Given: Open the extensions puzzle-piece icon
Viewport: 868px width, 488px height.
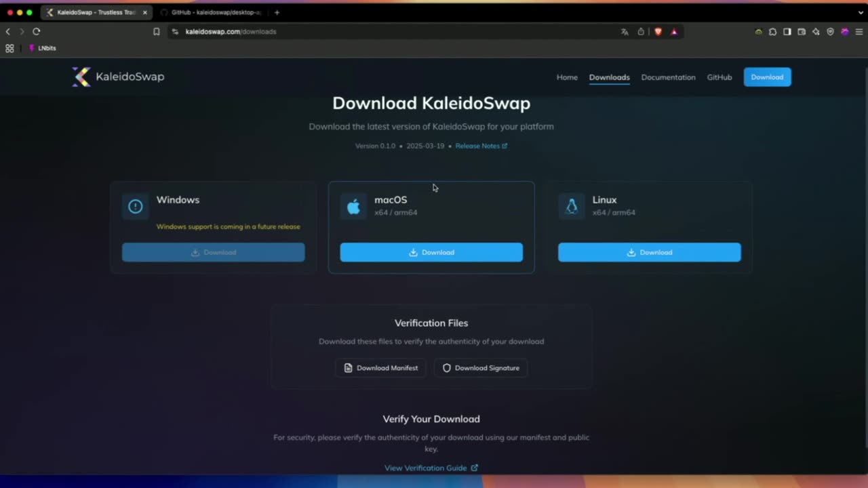Looking at the screenshot, I should point(773,31).
